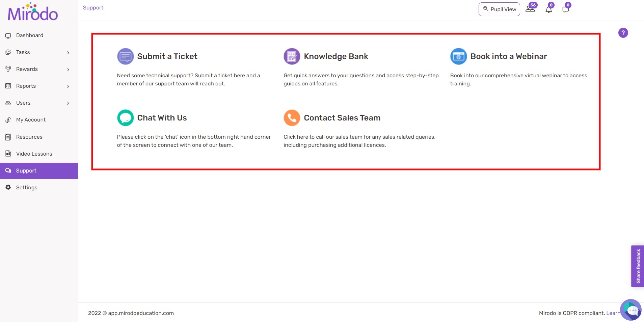This screenshot has height=322, width=644.
Task: Click the Reports icon in sidebar
Action: [8, 86]
